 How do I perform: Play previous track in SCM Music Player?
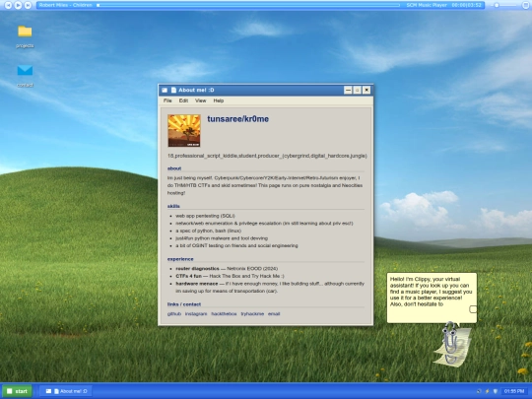point(8,5)
